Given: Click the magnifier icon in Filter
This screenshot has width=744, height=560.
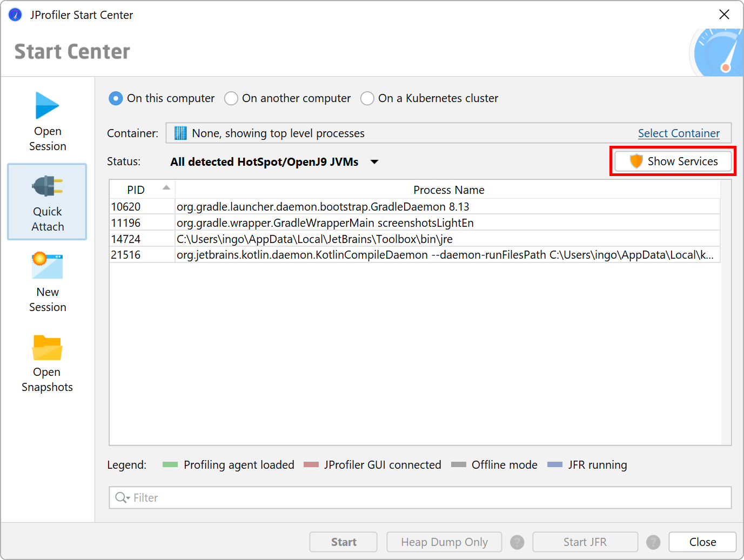Looking at the screenshot, I should [x=123, y=497].
